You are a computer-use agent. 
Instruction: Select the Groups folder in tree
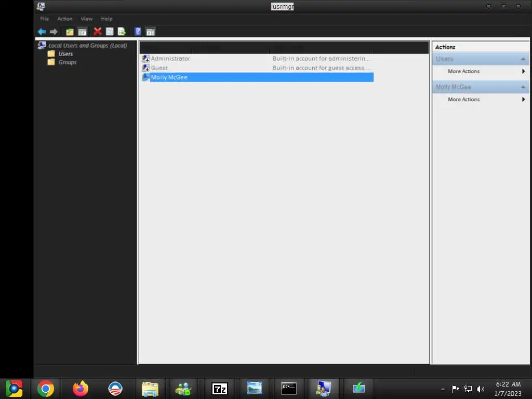pos(67,62)
